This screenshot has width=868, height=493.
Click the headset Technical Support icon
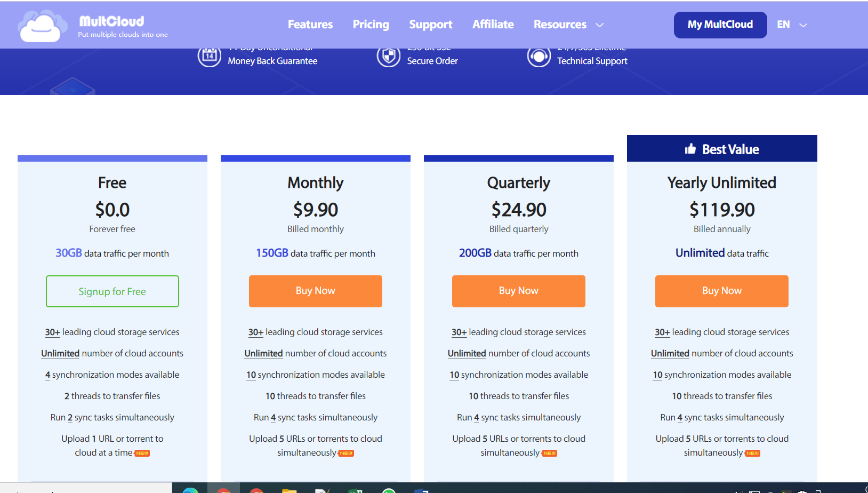click(539, 56)
